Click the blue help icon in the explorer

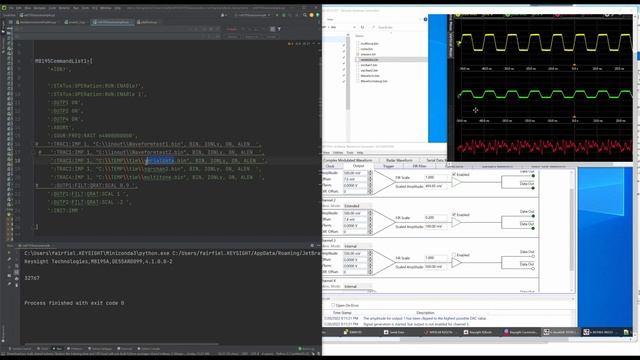click(425, 19)
